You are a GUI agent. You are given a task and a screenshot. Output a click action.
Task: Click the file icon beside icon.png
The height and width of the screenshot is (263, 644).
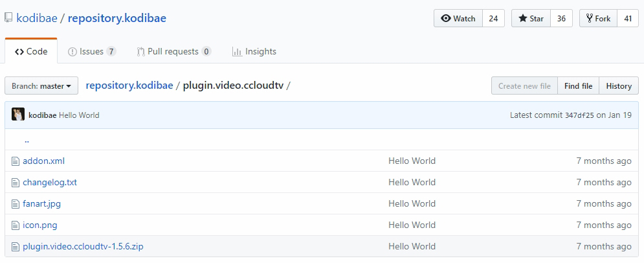coord(15,225)
